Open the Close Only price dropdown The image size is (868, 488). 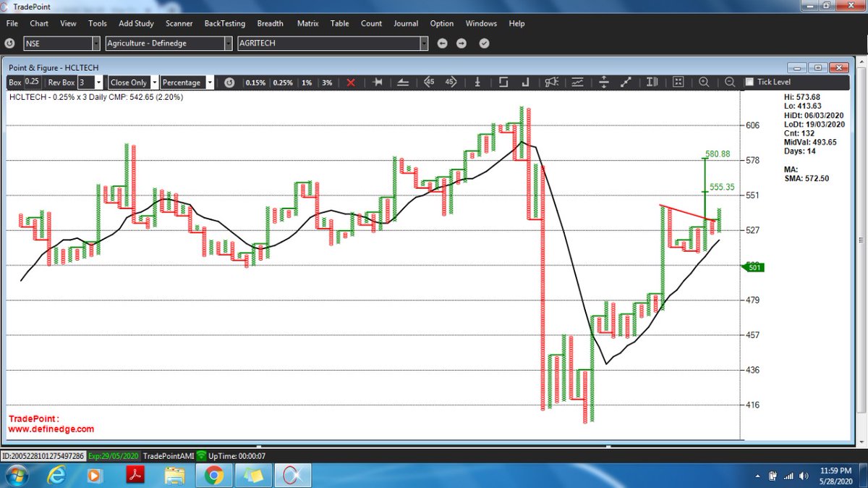pyautogui.click(x=154, y=83)
